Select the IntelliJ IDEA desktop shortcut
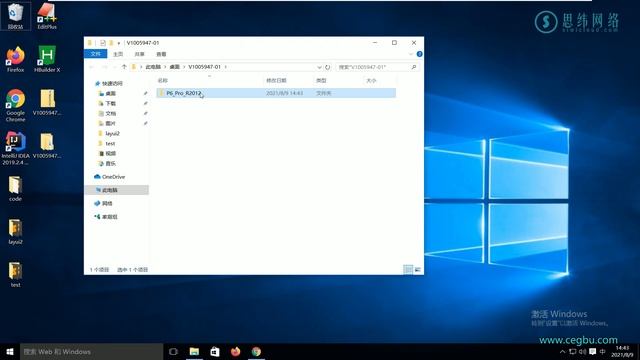 16,148
